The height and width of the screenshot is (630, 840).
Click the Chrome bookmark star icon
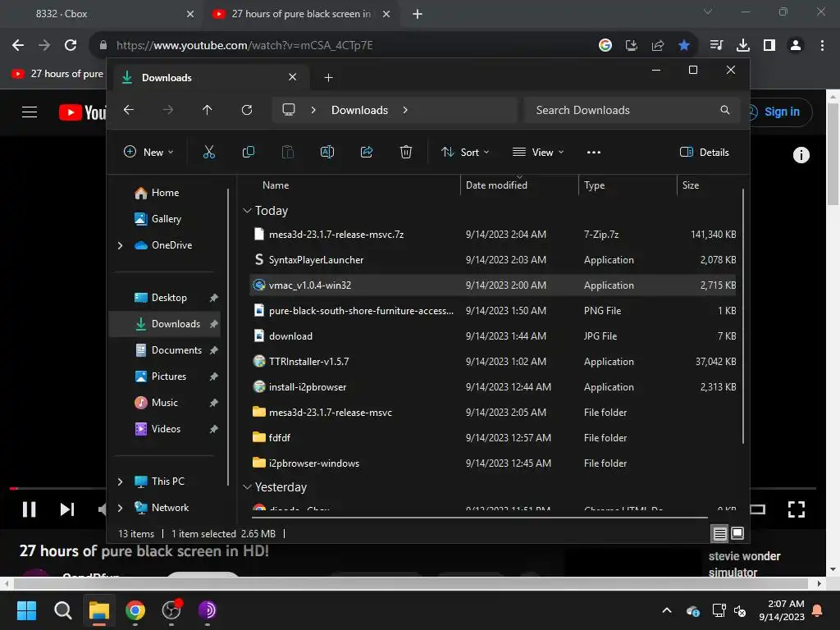point(684,46)
